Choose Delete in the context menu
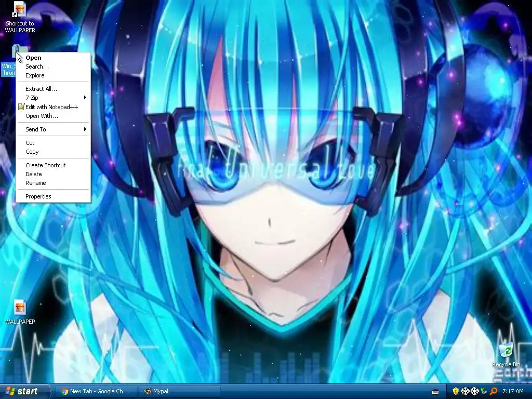Screen dimensions: 532x399 pos(54,174)
